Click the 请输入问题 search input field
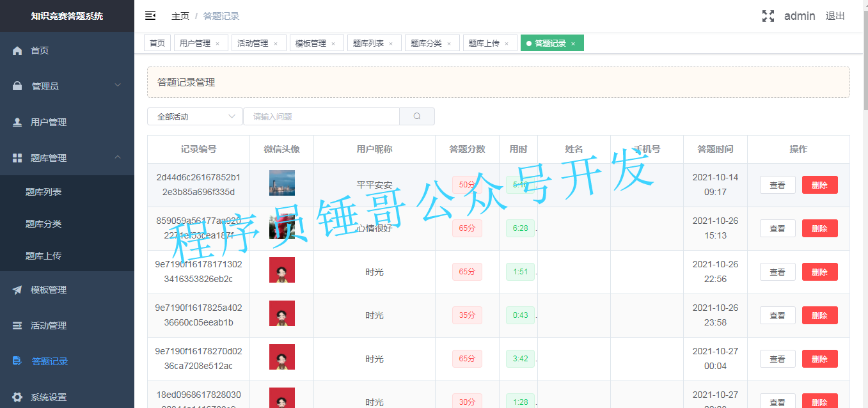 click(x=321, y=116)
